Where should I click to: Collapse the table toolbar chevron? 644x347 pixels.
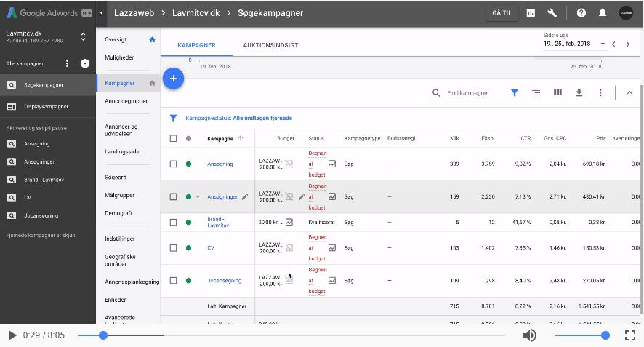point(629,92)
